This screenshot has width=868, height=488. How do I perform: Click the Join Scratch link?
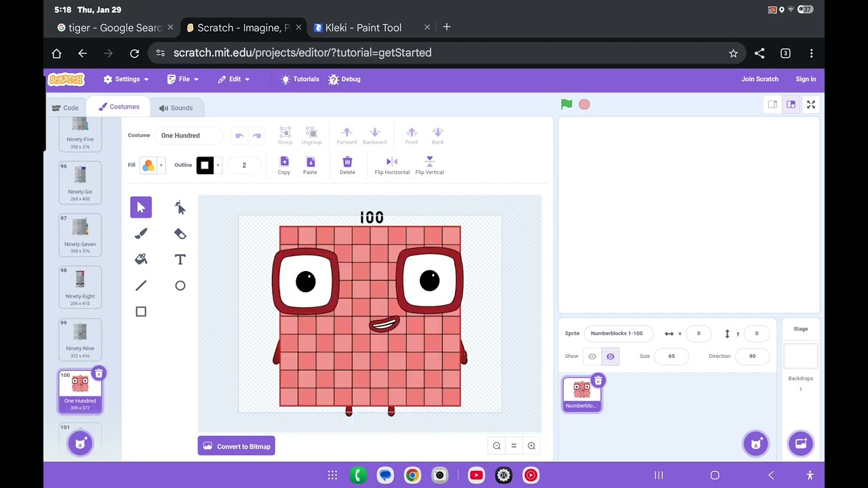(x=759, y=79)
